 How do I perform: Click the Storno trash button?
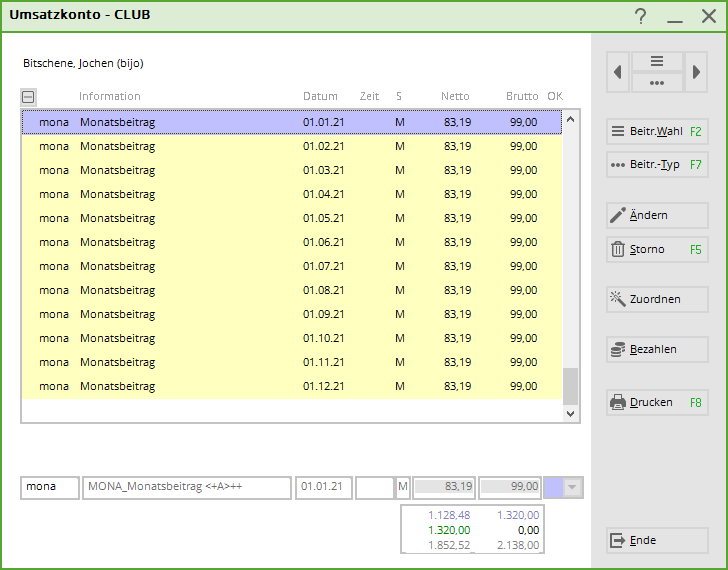[x=657, y=250]
